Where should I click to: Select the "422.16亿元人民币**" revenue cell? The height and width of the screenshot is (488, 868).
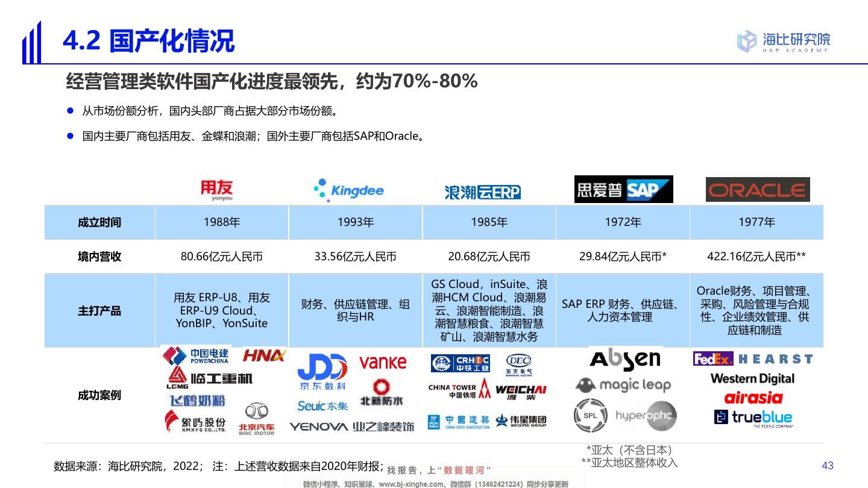[756, 257]
